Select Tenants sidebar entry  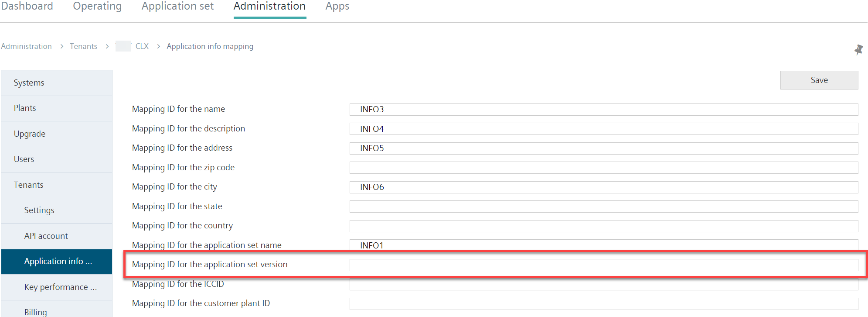point(57,185)
